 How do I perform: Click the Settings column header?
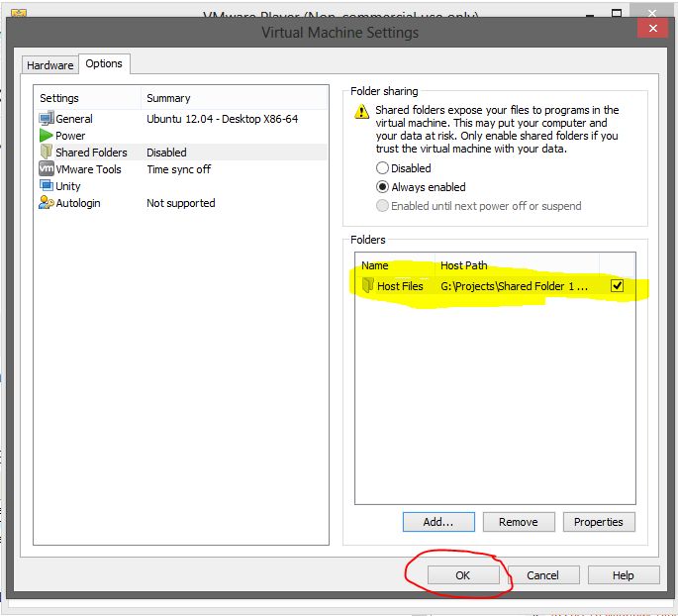coord(88,98)
